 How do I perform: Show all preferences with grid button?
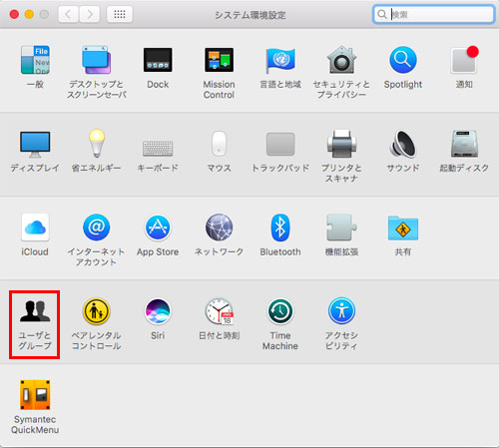[120, 14]
